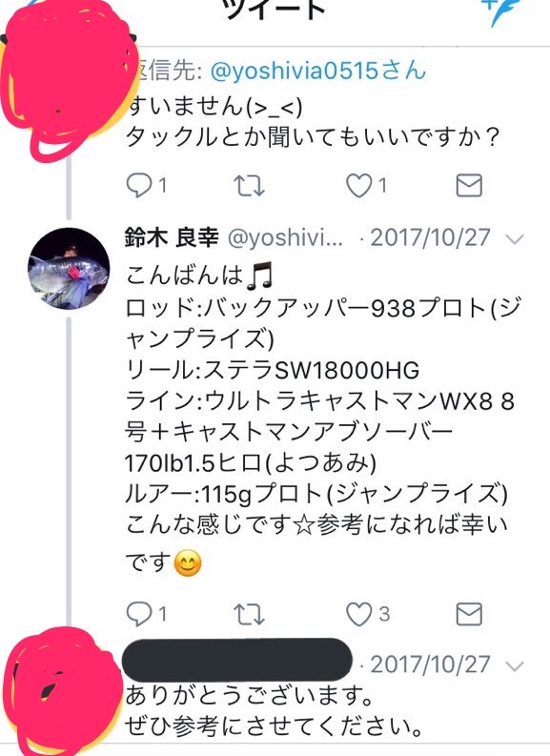Image resolution: width=550 pixels, height=756 pixels.
Task: Retweet 鈴木 良幸's tackle list tweet
Action: (x=249, y=614)
